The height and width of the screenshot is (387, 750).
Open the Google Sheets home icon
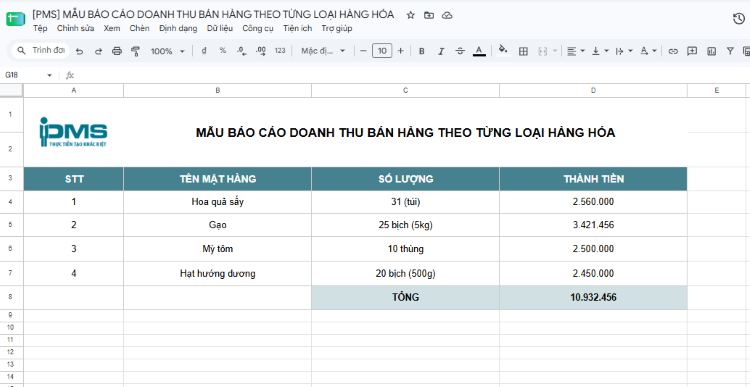(x=15, y=19)
